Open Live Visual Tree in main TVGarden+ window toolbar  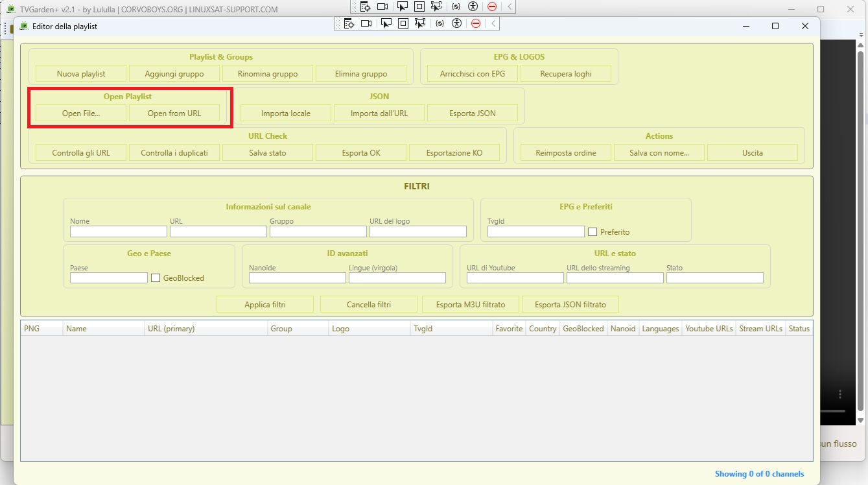click(x=366, y=6)
